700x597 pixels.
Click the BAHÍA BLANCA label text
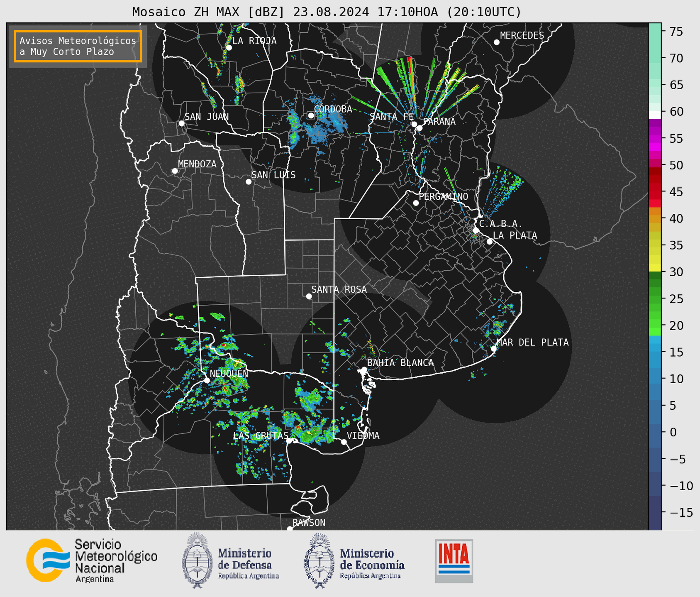400,363
